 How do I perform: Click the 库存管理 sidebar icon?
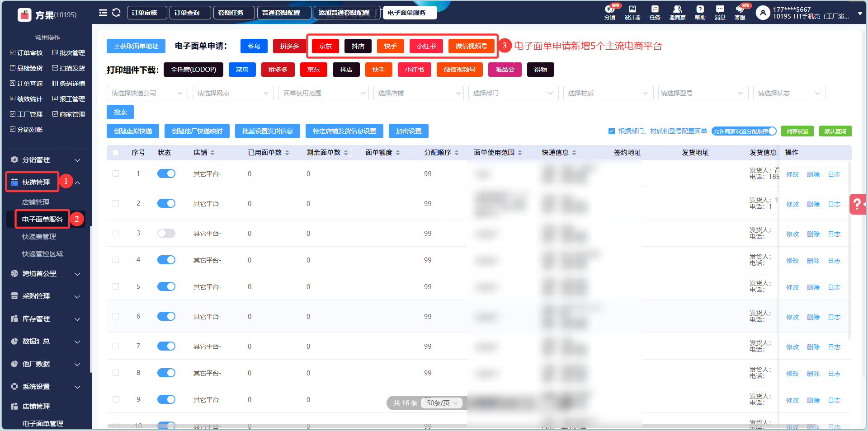14,319
